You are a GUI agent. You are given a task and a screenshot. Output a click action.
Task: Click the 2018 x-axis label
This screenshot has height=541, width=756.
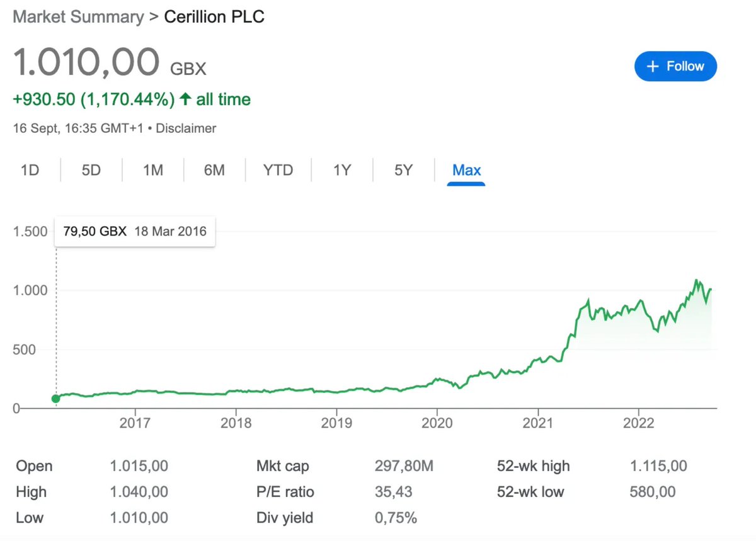[x=235, y=423]
